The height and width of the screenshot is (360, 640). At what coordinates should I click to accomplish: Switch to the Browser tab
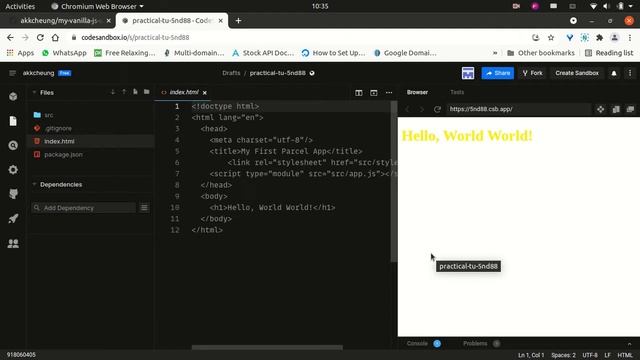click(x=417, y=92)
